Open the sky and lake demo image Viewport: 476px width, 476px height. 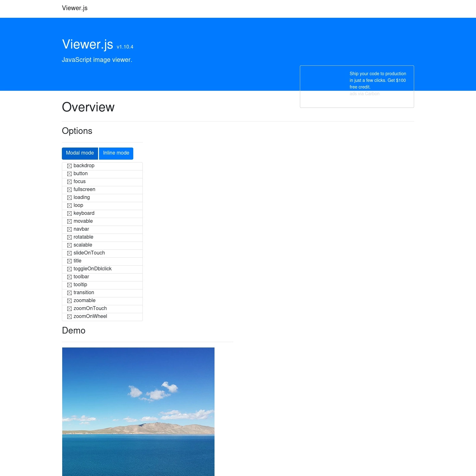(138, 412)
